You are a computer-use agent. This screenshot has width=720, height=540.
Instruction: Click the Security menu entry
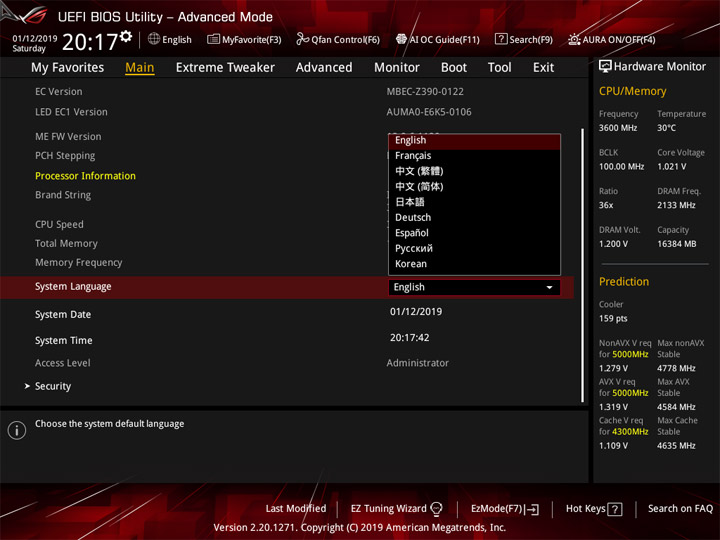click(53, 386)
